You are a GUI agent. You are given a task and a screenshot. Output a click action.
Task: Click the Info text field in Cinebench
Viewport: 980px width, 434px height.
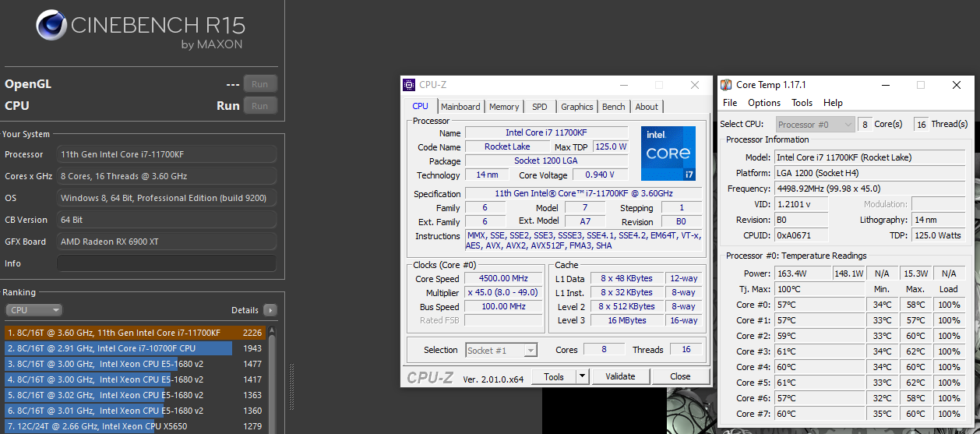point(166,263)
